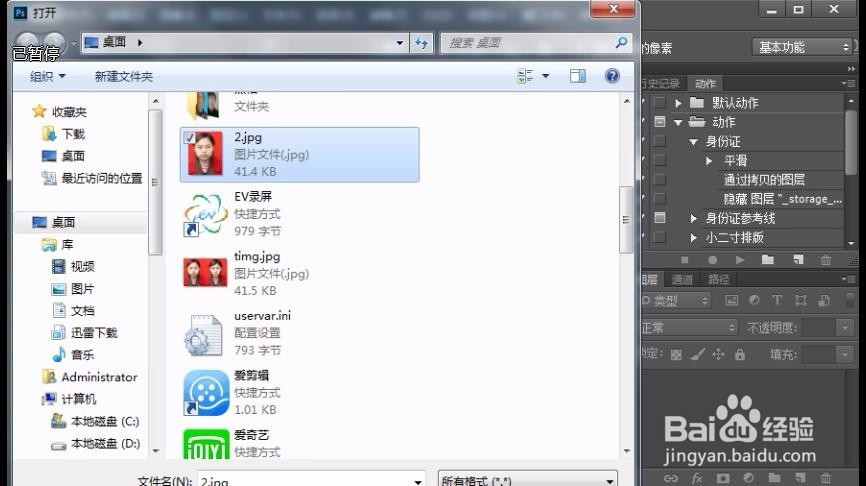Select the timg.jpg file
Viewport: 866px width, 486px height.
[x=300, y=273]
